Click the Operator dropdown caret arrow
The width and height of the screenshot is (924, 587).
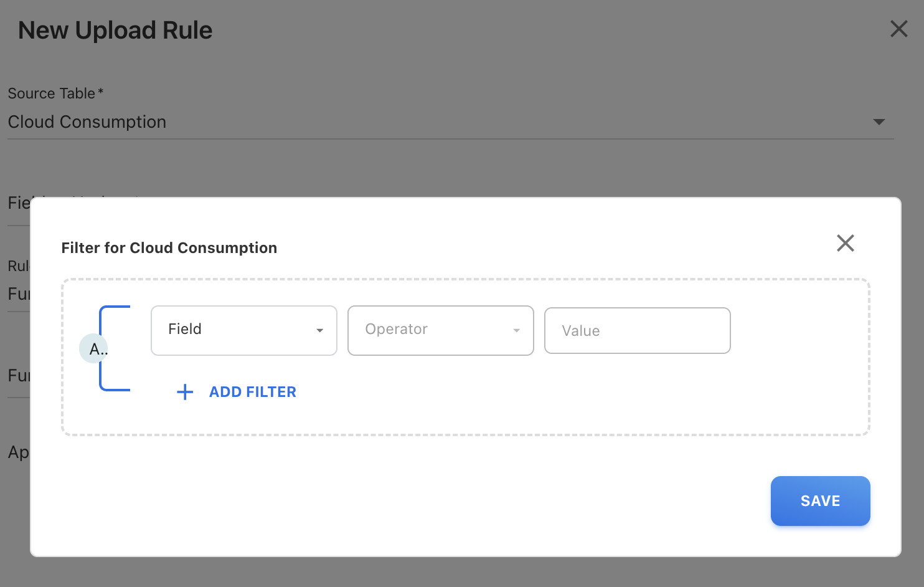[516, 330]
